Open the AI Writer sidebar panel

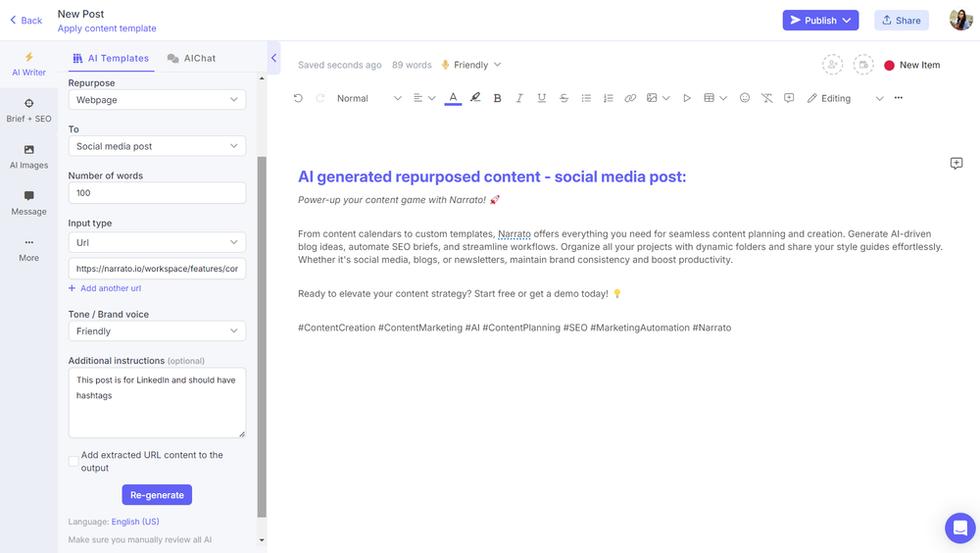point(28,65)
